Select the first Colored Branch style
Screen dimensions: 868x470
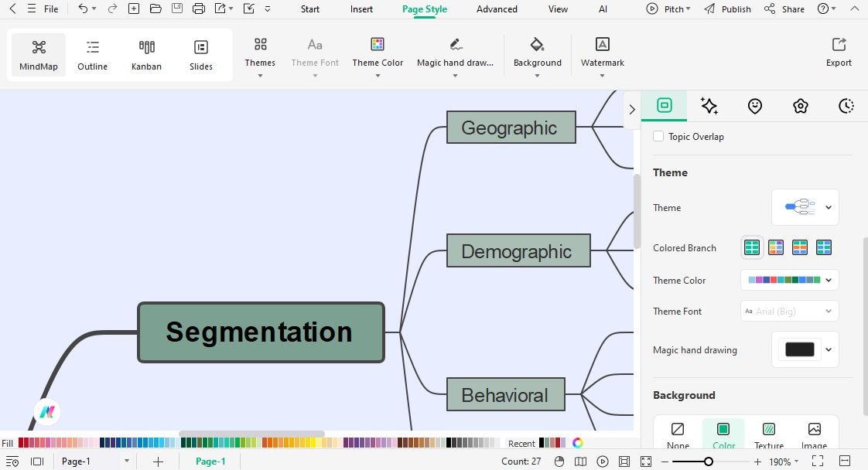[752, 247]
